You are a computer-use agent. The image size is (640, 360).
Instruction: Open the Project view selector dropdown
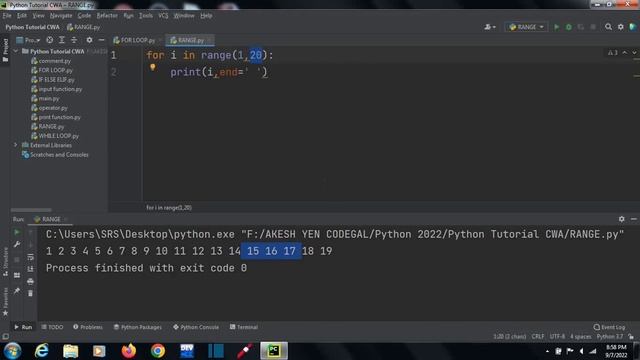tap(28, 40)
